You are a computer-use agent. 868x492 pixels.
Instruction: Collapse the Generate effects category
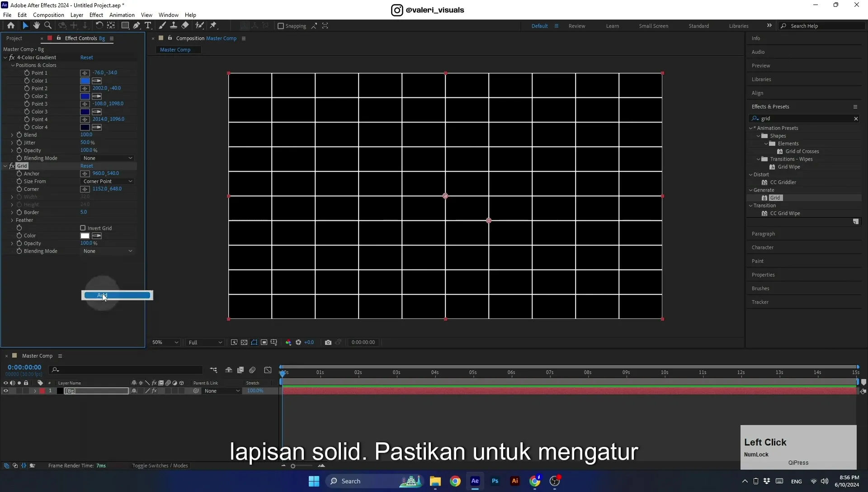click(x=751, y=190)
